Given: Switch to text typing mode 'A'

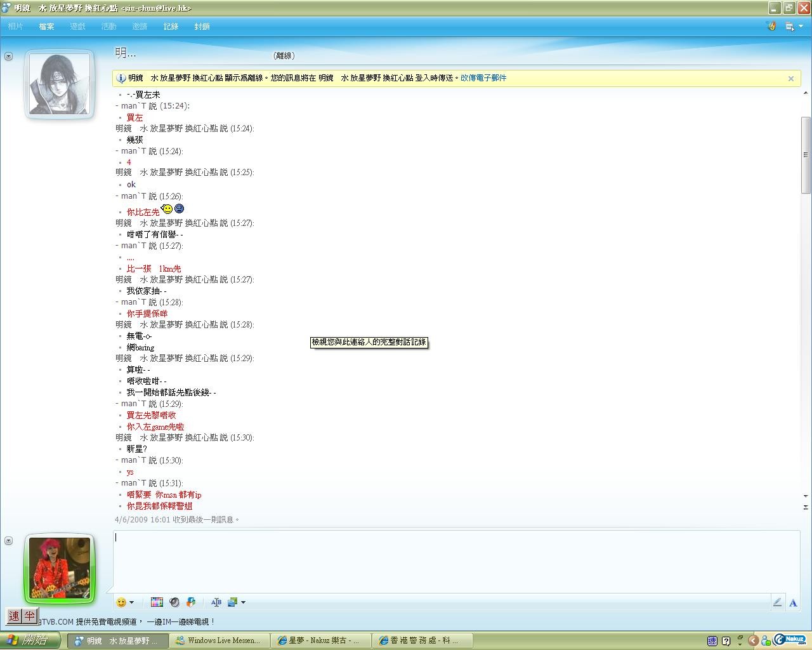Looking at the screenshot, I should pos(793,602).
